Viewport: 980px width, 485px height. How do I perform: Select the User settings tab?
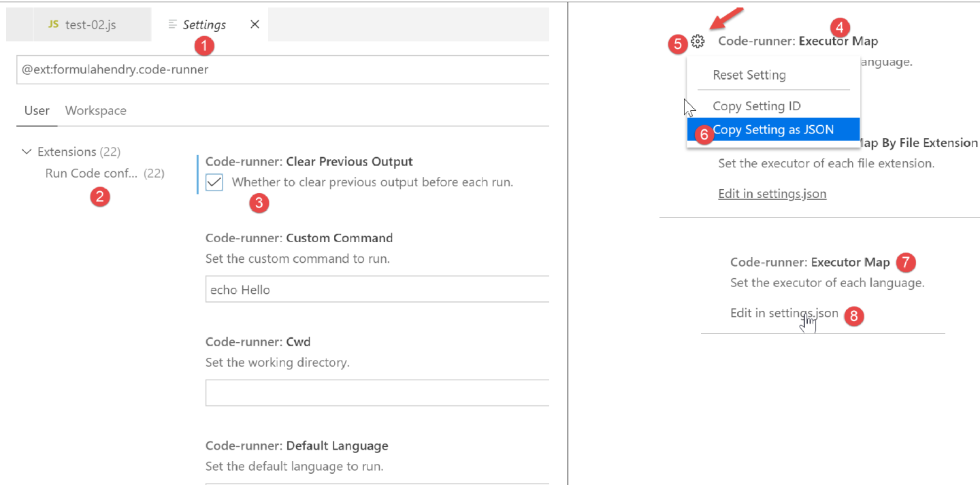[37, 111]
